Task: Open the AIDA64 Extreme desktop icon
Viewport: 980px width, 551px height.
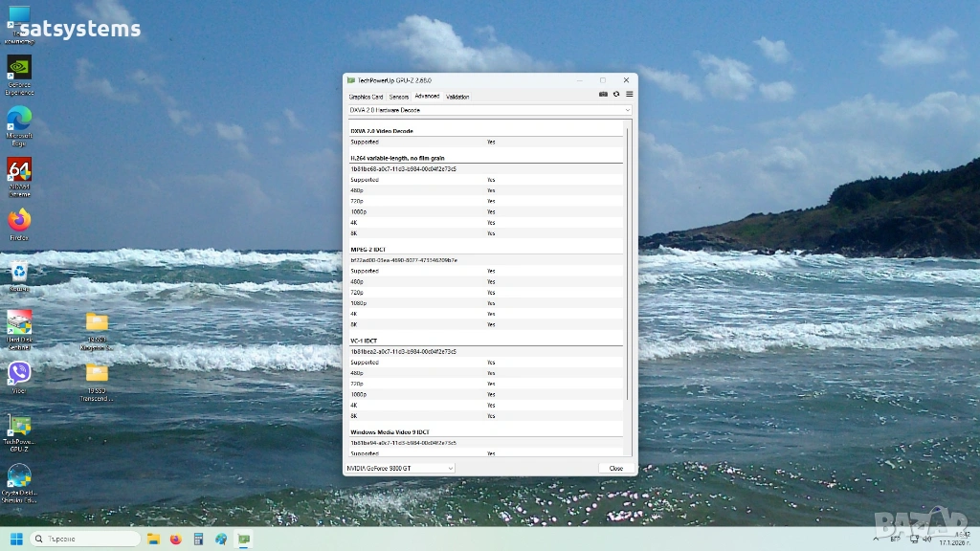Action: point(19,171)
